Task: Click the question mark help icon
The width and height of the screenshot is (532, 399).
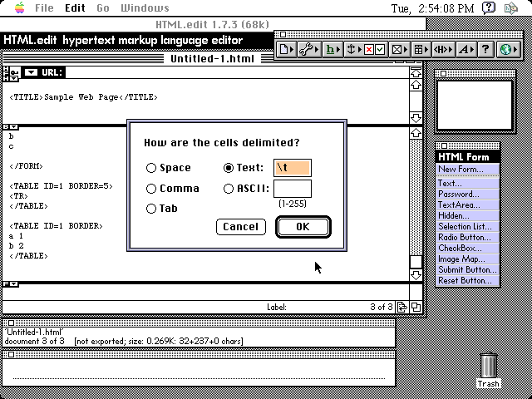Action: click(x=486, y=50)
